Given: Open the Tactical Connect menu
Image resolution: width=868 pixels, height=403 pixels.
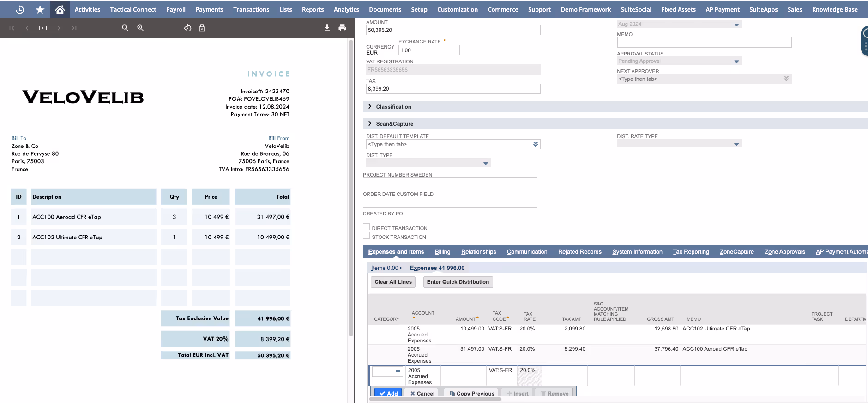Looking at the screenshot, I should pyautogui.click(x=133, y=9).
